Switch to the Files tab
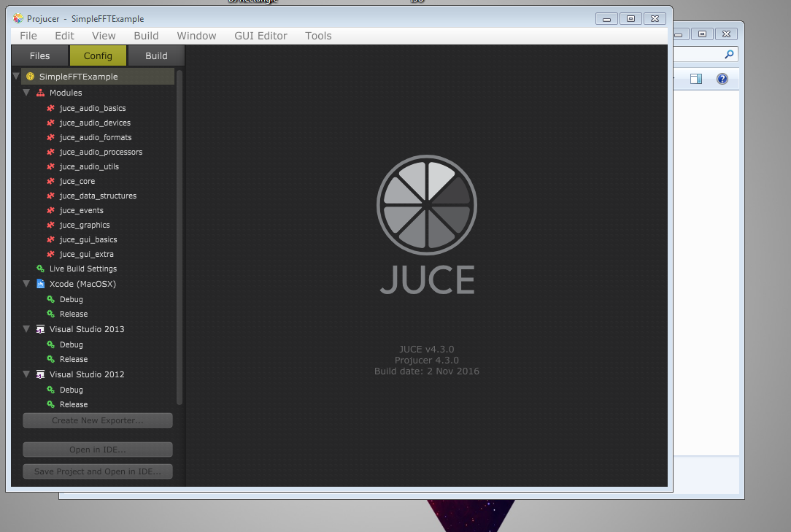The width and height of the screenshot is (791, 532). 40,55
